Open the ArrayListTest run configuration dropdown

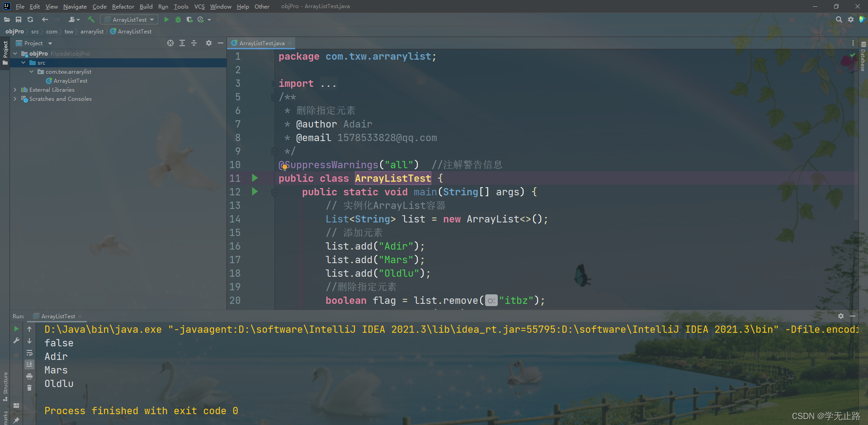click(x=130, y=19)
